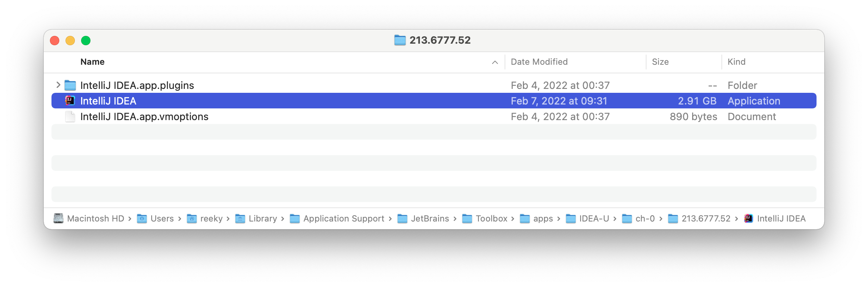The height and width of the screenshot is (287, 868).
Task: Select the Kind column header
Action: (x=737, y=62)
